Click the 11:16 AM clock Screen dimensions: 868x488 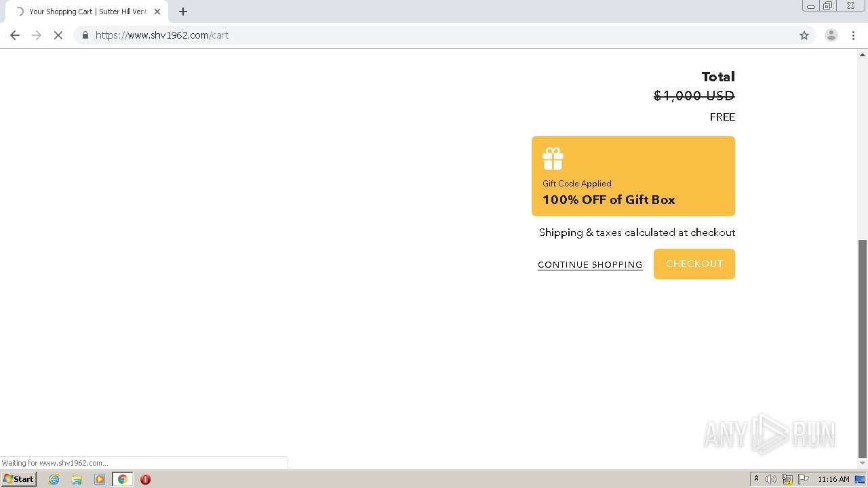point(833,479)
